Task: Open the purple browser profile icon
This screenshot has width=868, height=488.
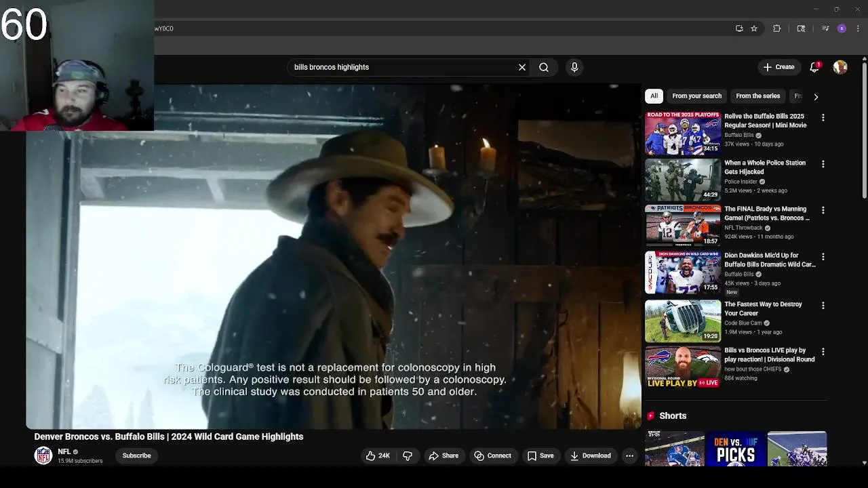Action: [x=842, y=28]
